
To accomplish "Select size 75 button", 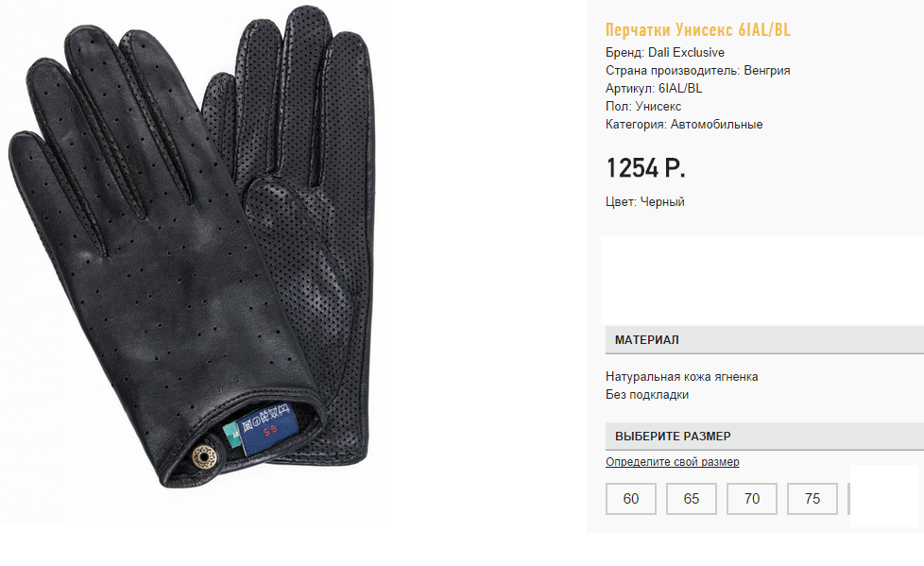I will pyautogui.click(x=812, y=499).
